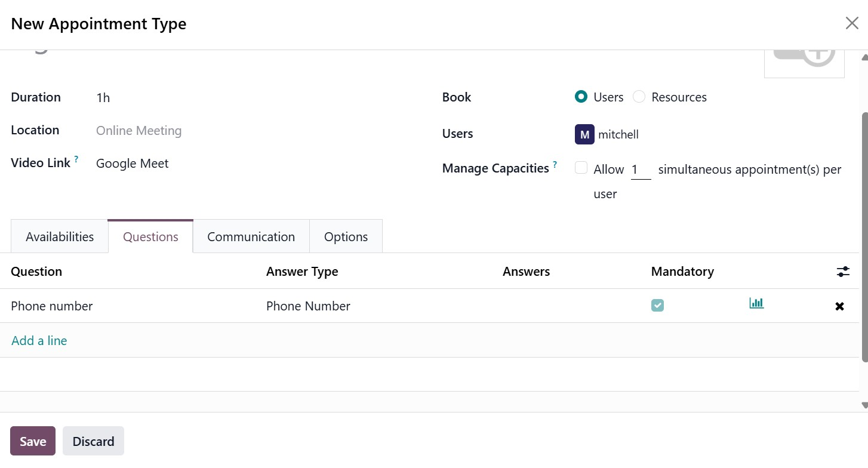The width and height of the screenshot is (868, 468).
Task: Delete the Phone number question row
Action: pos(839,306)
